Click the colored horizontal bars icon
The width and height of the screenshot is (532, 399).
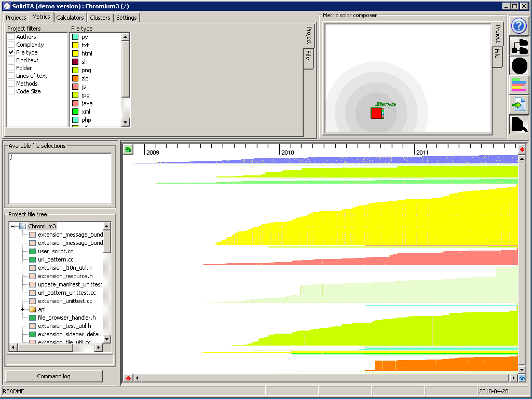[x=520, y=85]
